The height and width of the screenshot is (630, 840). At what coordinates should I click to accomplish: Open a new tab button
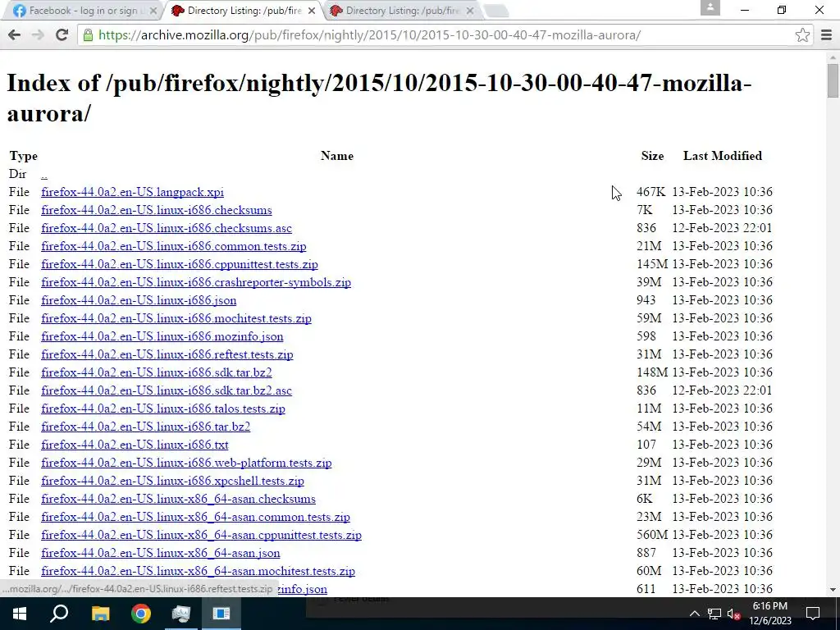pos(495,11)
